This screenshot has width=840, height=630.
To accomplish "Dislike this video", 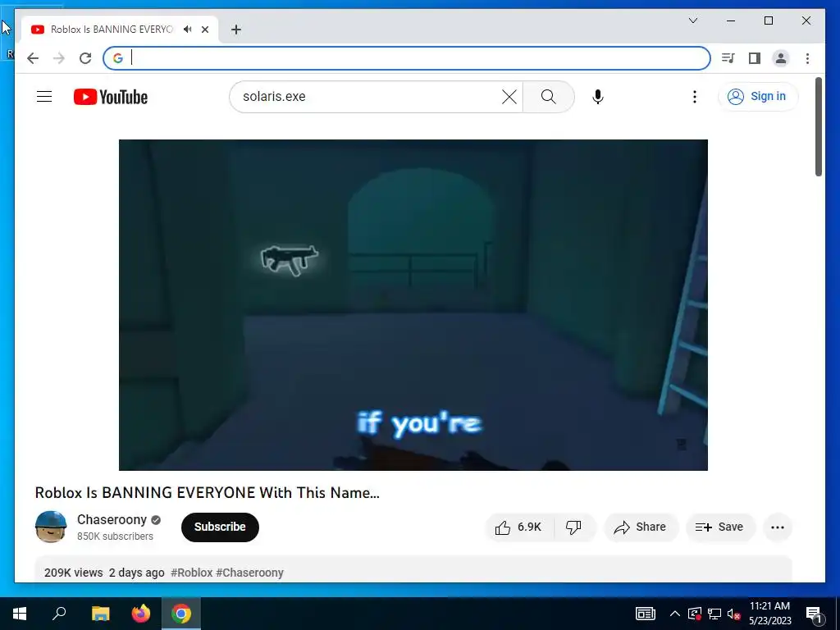I will (573, 527).
